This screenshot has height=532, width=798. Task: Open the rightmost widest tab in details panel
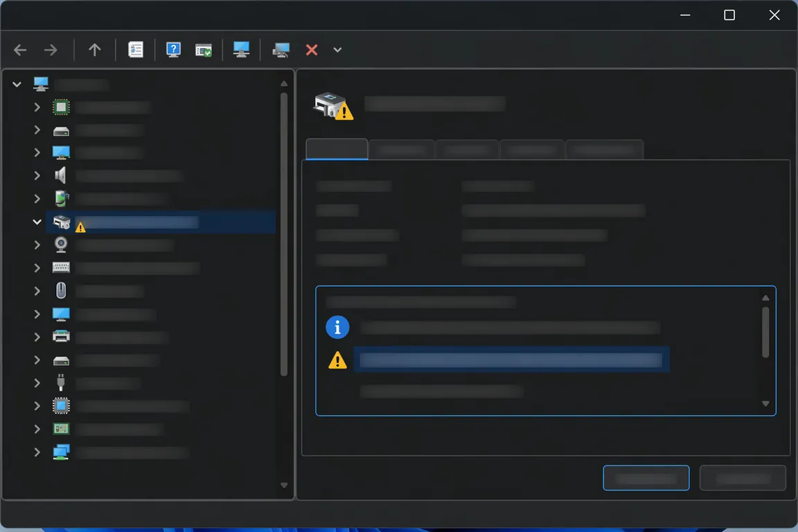605,150
